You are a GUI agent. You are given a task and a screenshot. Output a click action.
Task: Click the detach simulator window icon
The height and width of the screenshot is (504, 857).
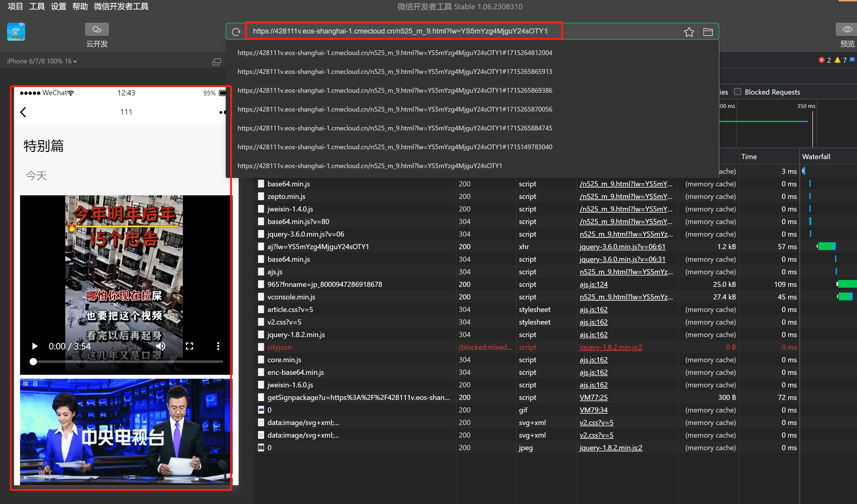click(x=216, y=62)
